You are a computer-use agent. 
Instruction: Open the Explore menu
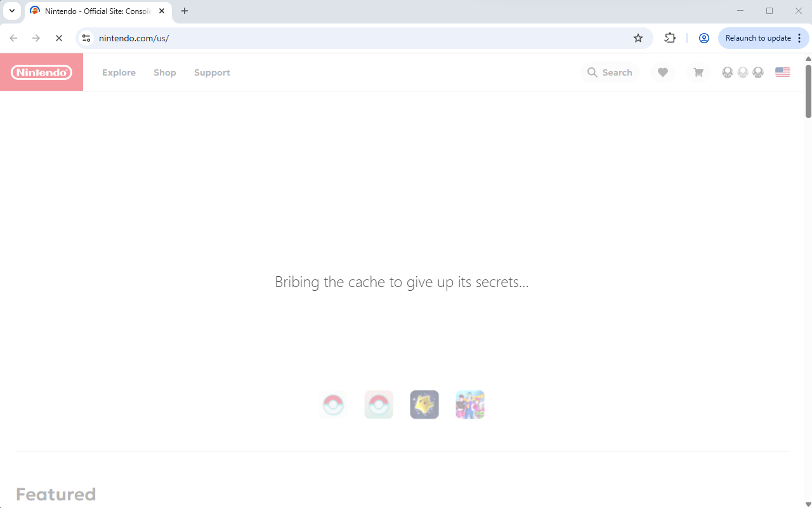click(x=119, y=72)
